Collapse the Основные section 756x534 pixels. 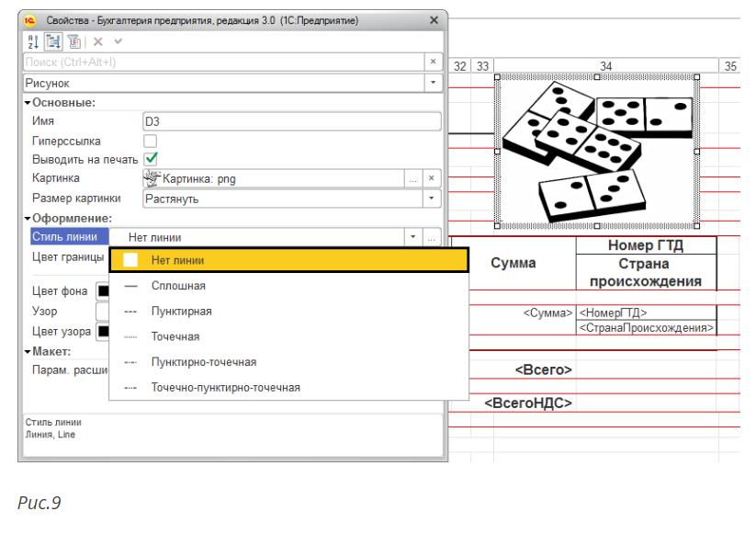(x=28, y=103)
